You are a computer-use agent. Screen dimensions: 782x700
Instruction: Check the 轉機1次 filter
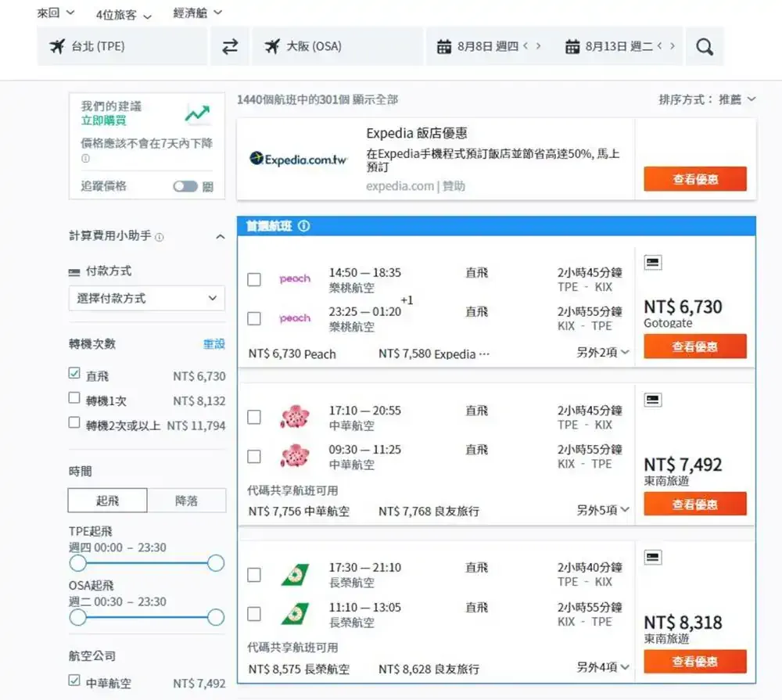tap(74, 397)
